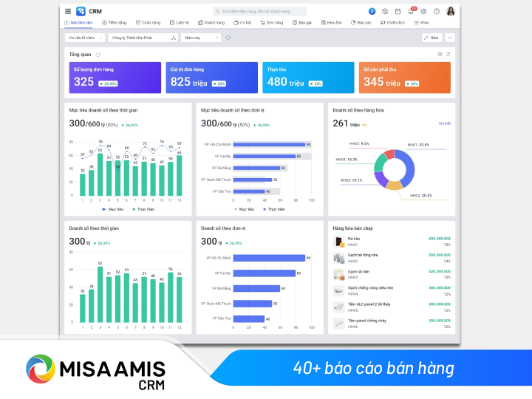
Task: Open the Năm nay period dropdown
Action: [201, 38]
